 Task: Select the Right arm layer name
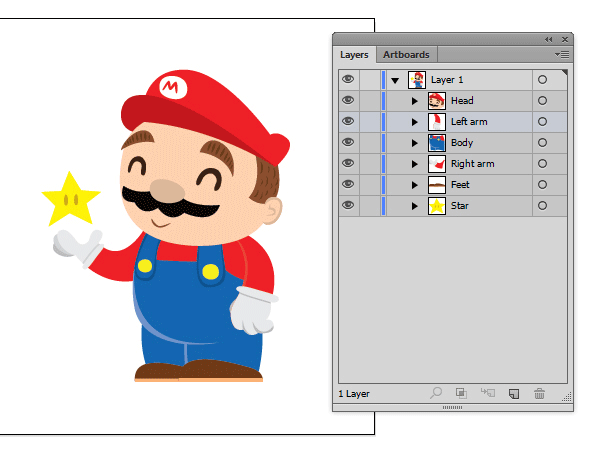pyautogui.click(x=473, y=164)
